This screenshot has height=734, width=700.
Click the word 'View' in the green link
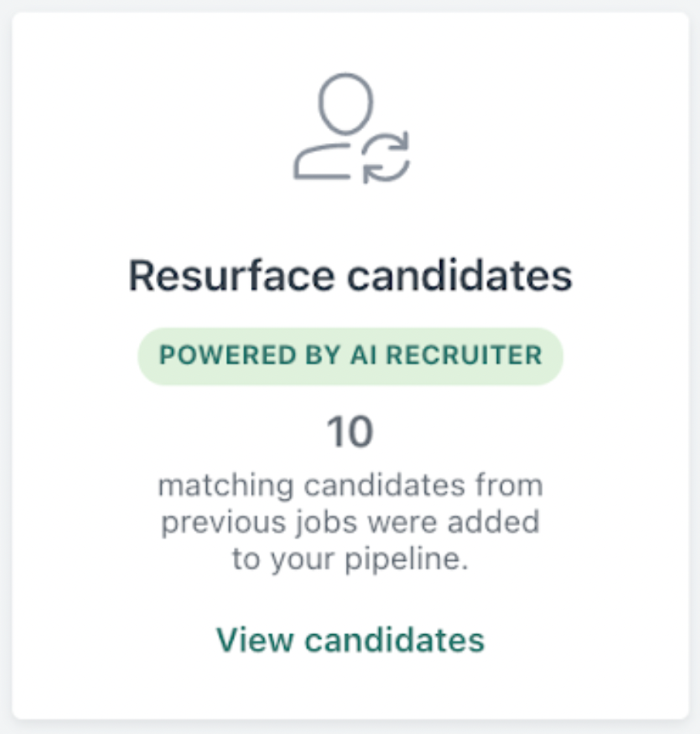(x=255, y=640)
